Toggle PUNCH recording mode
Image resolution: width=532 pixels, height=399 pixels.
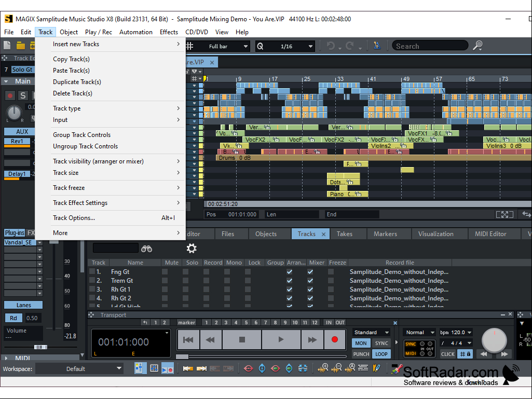pyautogui.click(x=361, y=354)
